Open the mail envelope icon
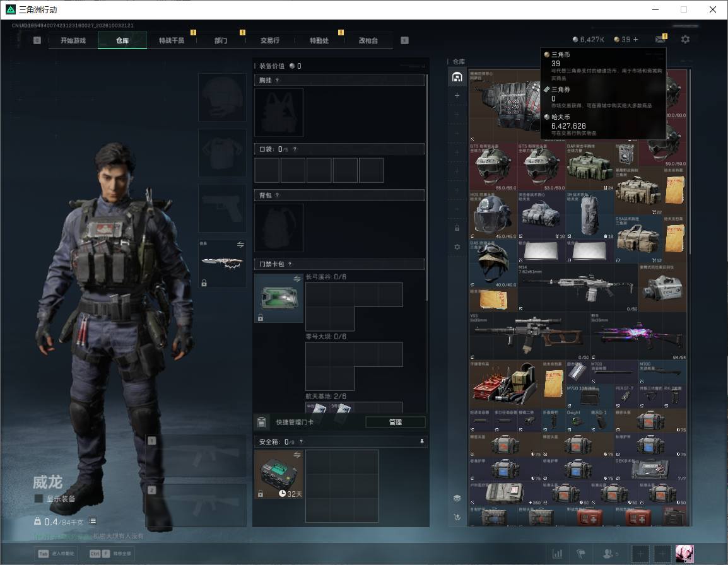728x565 pixels. click(x=660, y=40)
